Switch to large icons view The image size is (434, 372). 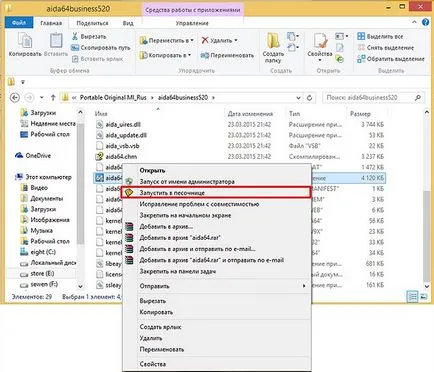coord(423,296)
